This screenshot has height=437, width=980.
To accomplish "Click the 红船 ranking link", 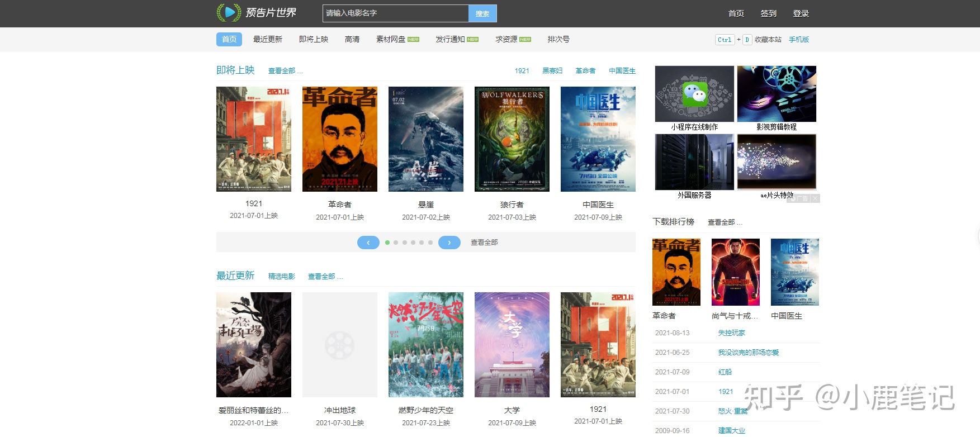I will click(725, 372).
